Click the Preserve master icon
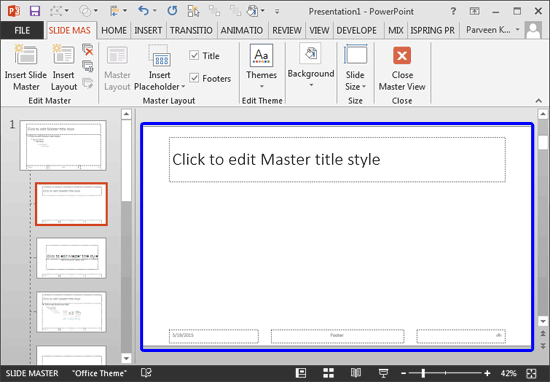Screen dimensions: 550x382 [x=87, y=83]
